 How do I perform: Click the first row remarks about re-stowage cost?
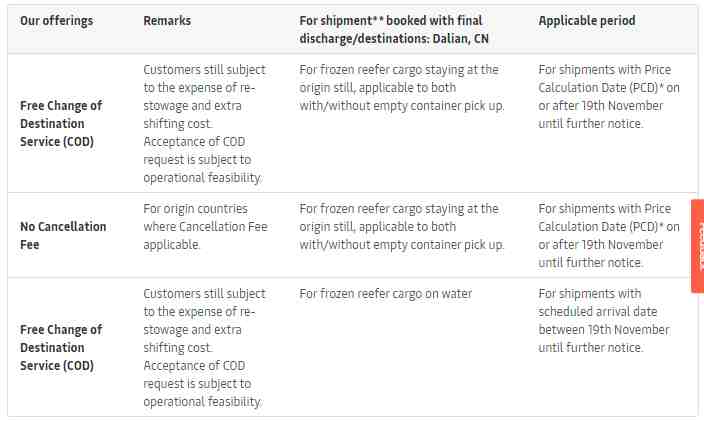tap(204, 123)
